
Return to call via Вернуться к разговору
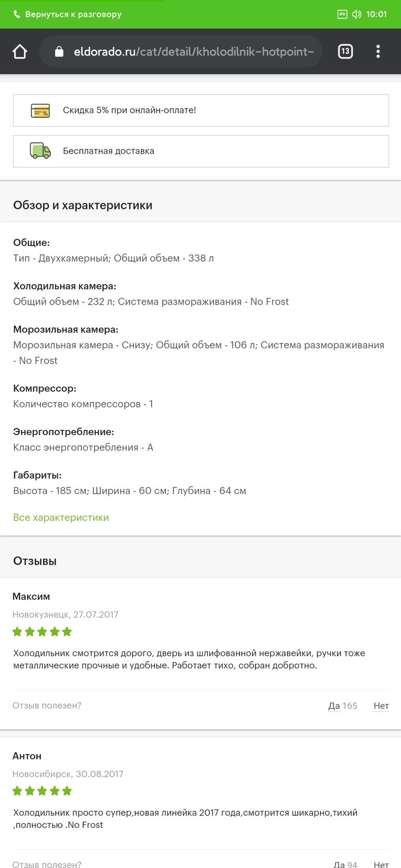click(x=73, y=14)
